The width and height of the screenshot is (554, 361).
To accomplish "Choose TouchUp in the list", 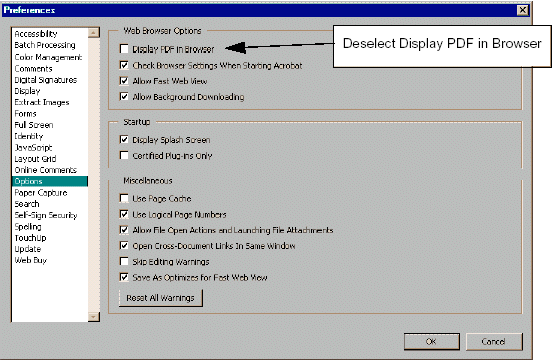I will [x=30, y=238].
